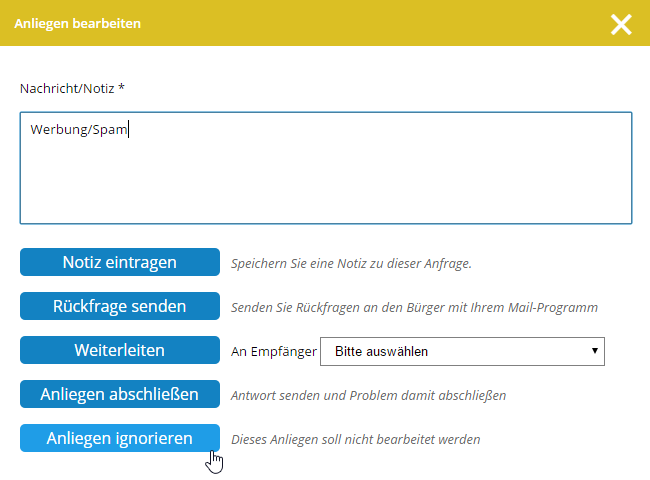Click the hint 'Antwort senden und Problem damit abschließen'

(369, 395)
